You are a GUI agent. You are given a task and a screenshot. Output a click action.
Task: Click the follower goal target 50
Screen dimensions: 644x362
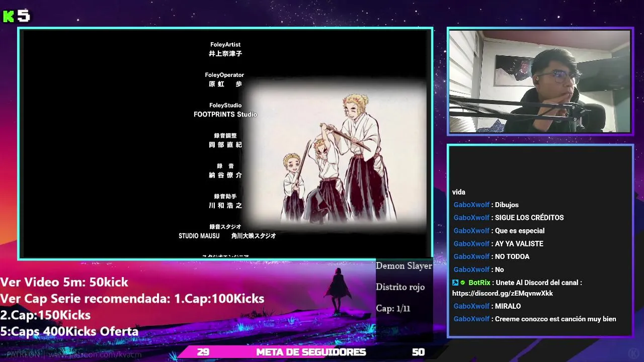click(419, 352)
